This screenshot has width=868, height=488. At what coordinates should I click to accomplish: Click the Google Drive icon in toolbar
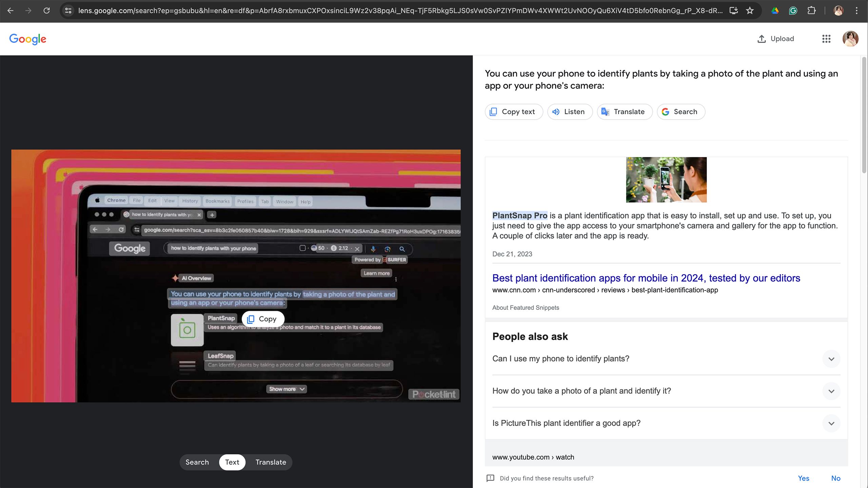tap(775, 11)
